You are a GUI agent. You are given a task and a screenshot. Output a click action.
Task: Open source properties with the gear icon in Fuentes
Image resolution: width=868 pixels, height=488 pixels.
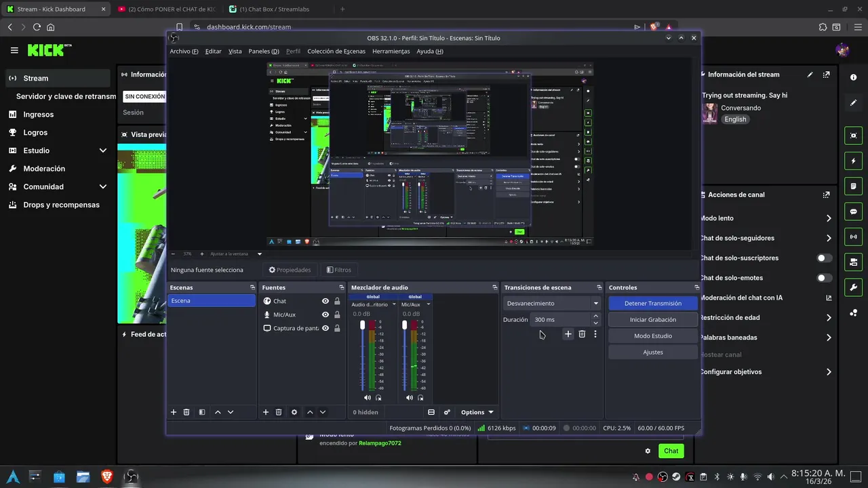point(294,412)
